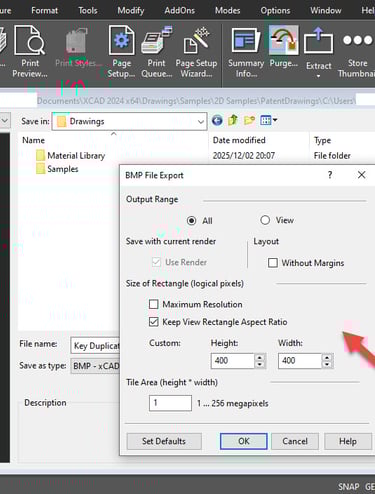Enable the Without Margins checkbox
375x494 pixels.
pos(273,263)
